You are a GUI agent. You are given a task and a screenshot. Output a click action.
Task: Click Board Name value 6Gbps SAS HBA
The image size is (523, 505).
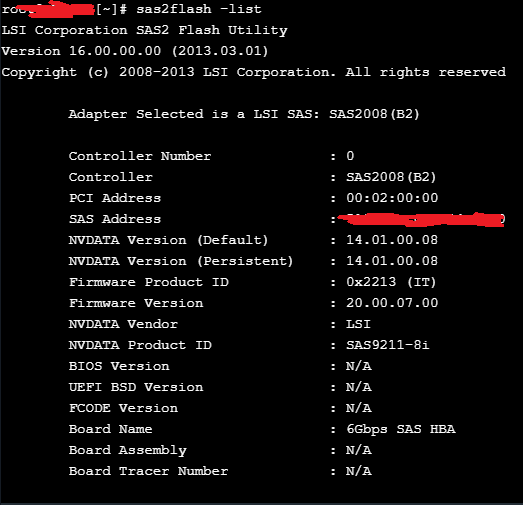pos(401,429)
